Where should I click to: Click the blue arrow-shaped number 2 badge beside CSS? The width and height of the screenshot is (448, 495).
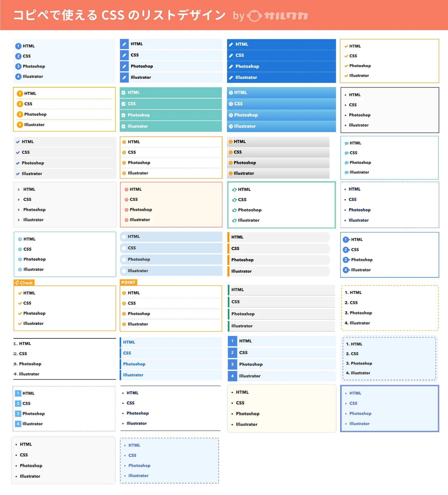(346, 250)
